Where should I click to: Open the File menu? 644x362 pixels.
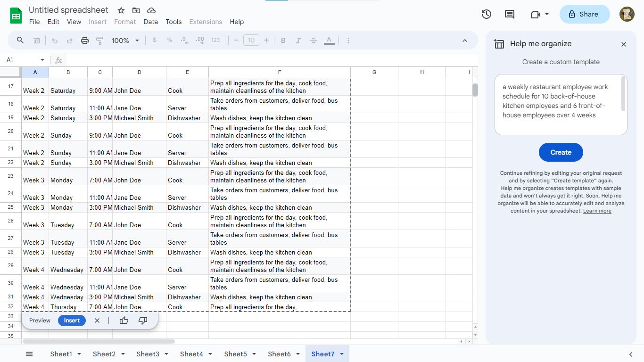click(34, 22)
